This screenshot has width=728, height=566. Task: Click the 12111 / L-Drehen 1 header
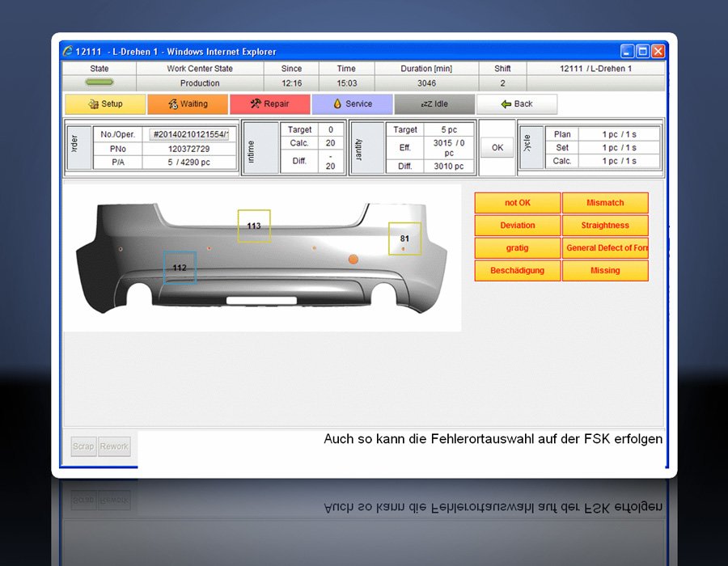click(595, 69)
